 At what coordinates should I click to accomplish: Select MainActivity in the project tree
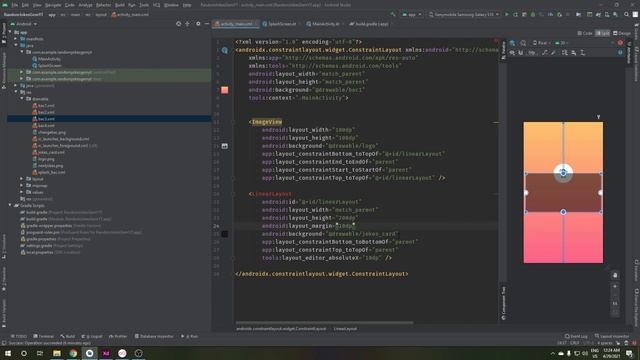pos(49,59)
